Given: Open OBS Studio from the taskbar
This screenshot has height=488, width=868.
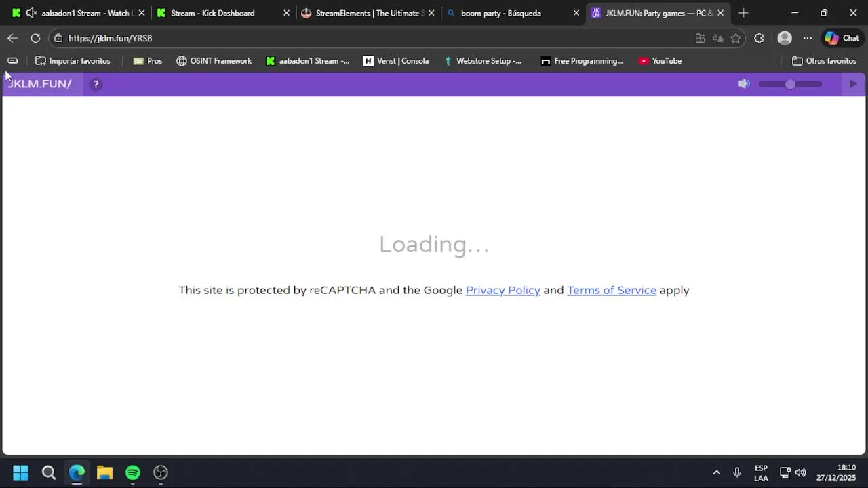Looking at the screenshot, I should (x=161, y=472).
